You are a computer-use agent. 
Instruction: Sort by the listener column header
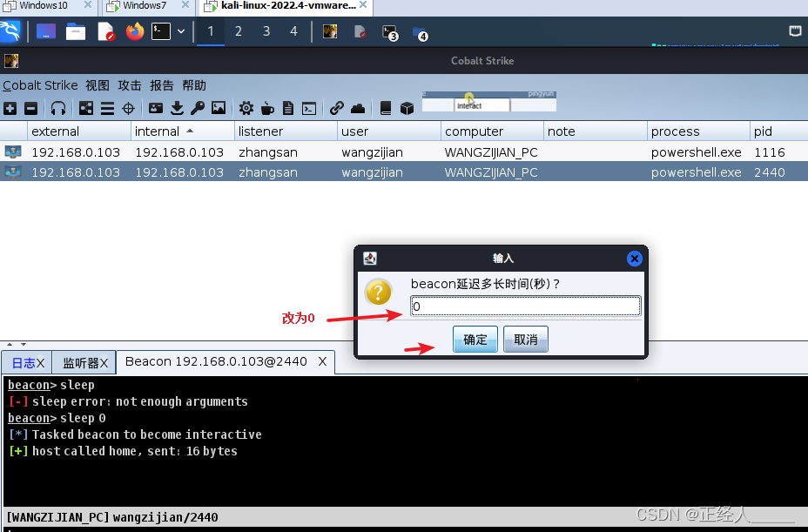(x=286, y=131)
